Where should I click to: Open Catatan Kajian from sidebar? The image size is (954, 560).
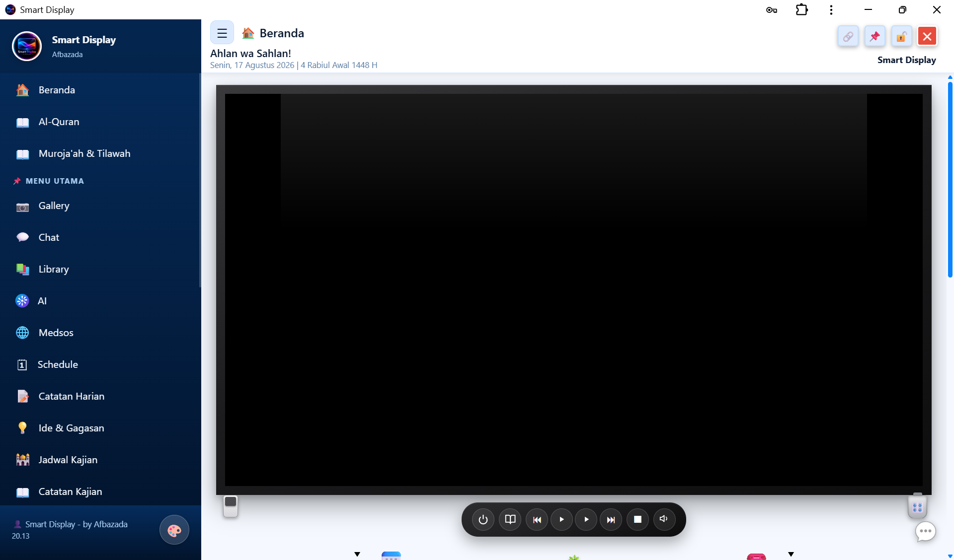click(99, 491)
